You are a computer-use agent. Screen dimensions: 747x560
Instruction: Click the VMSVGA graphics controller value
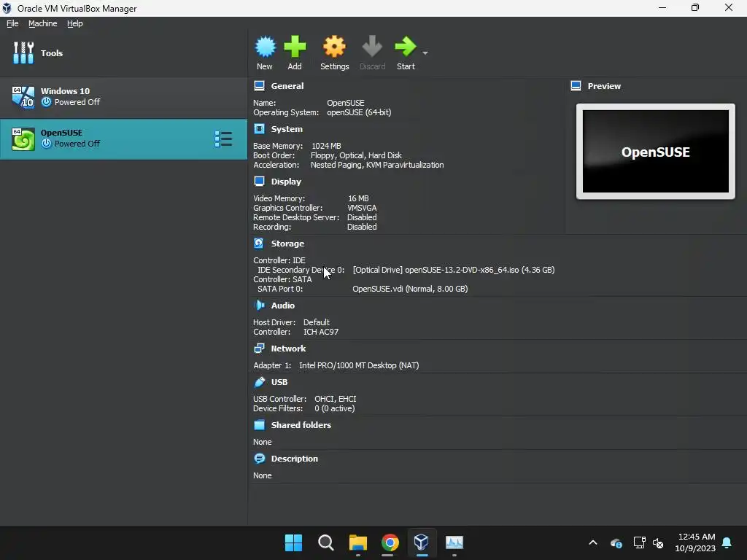click(362, 208)
